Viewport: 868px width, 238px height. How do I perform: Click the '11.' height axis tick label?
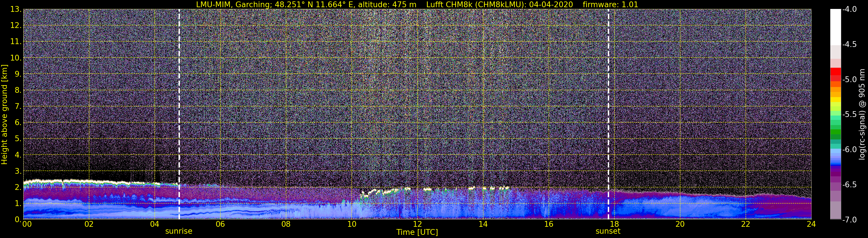(16, 42)
